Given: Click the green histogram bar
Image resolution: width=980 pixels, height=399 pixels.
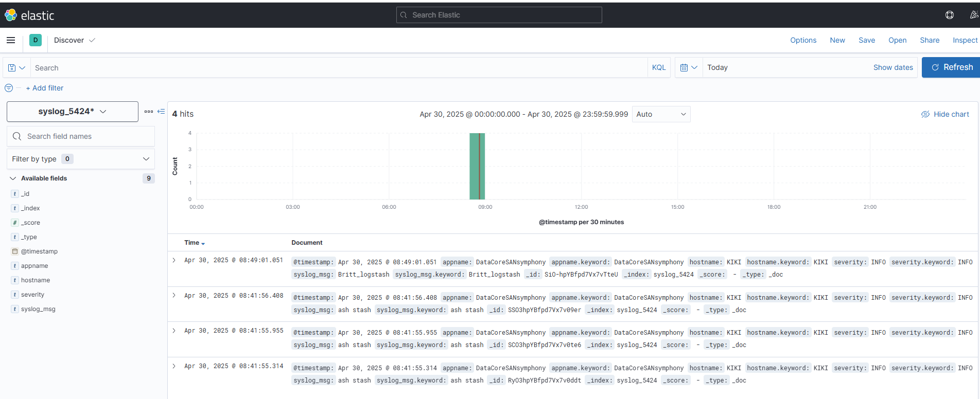Looking at the screenshot, I should 477,166.
